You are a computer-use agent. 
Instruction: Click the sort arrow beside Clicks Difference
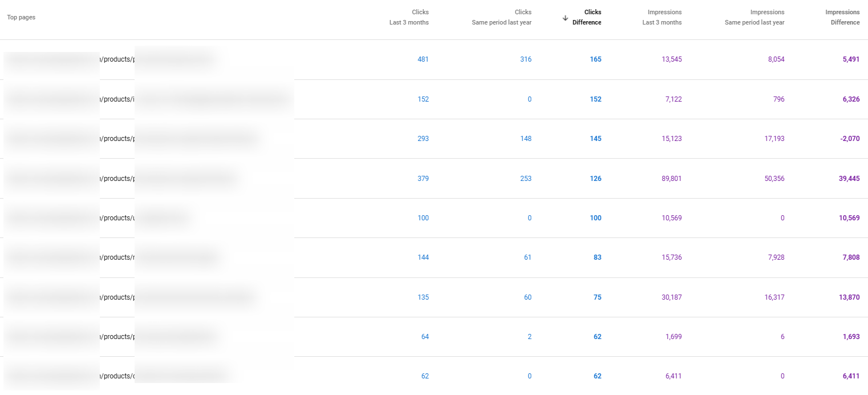(x=565, y=18)
